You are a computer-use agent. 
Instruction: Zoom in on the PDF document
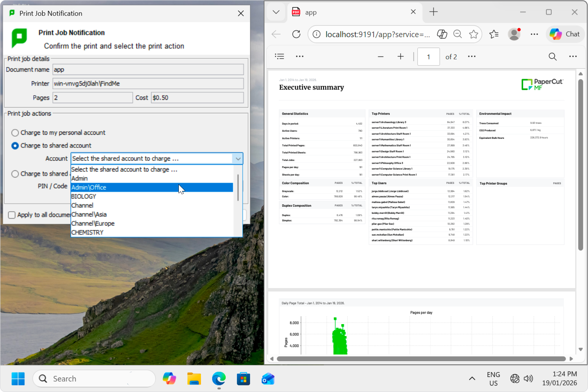pos(400,57)
